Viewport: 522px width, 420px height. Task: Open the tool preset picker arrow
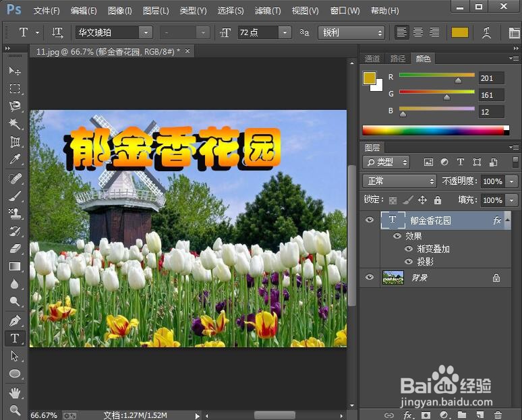[37, 32]
